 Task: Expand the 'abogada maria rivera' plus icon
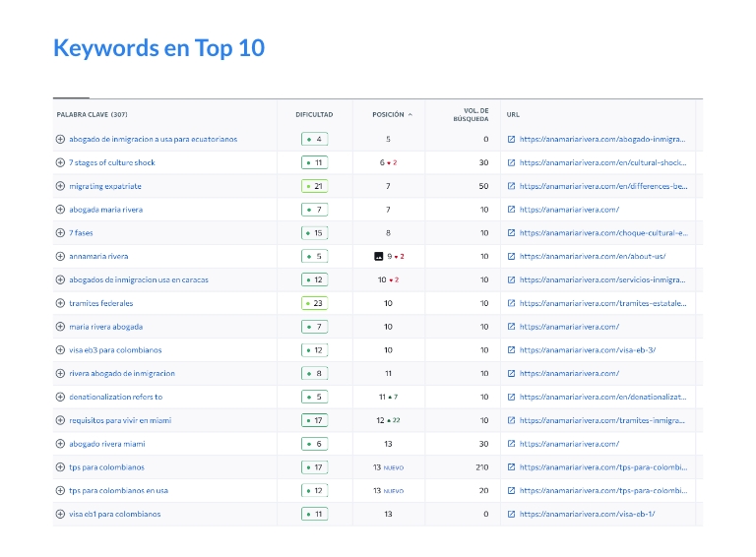[60, 210]
